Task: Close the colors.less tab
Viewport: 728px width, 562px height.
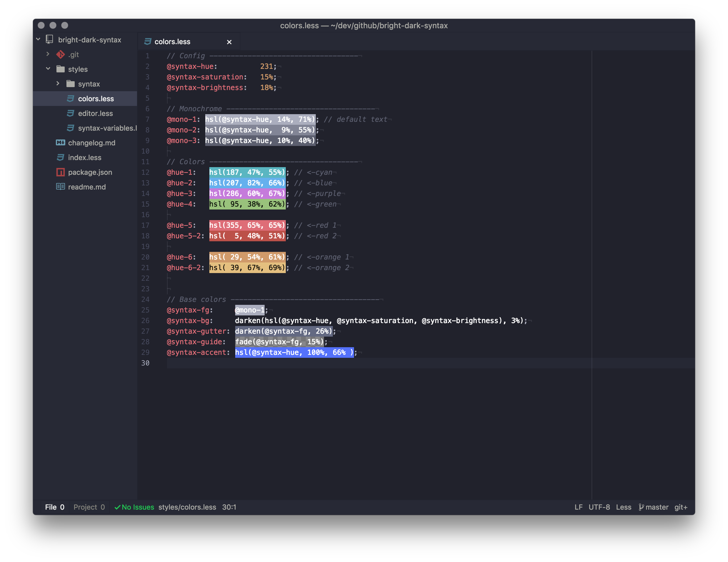Action: pos(229,42)
